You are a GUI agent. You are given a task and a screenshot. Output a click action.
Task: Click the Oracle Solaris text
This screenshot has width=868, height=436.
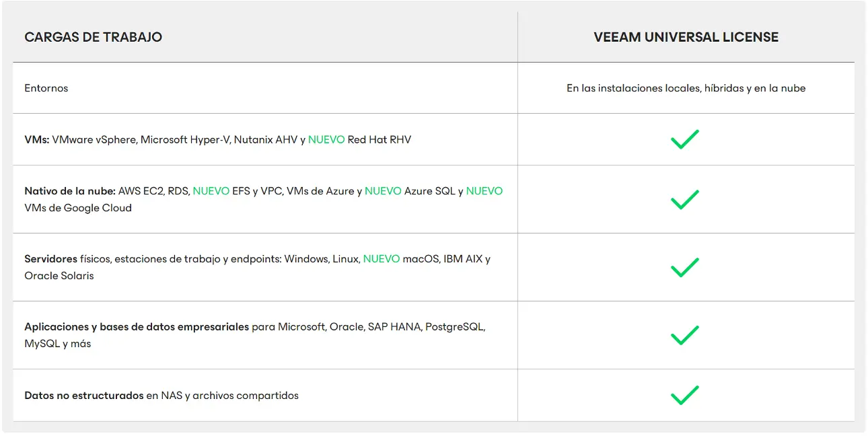pyautogui.click(x=59, y=276)
